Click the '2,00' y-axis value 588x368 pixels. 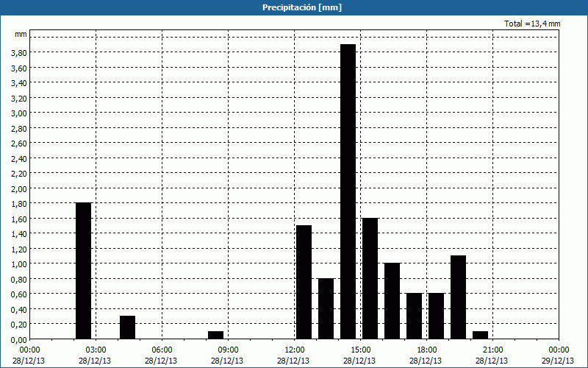[19, 189]
